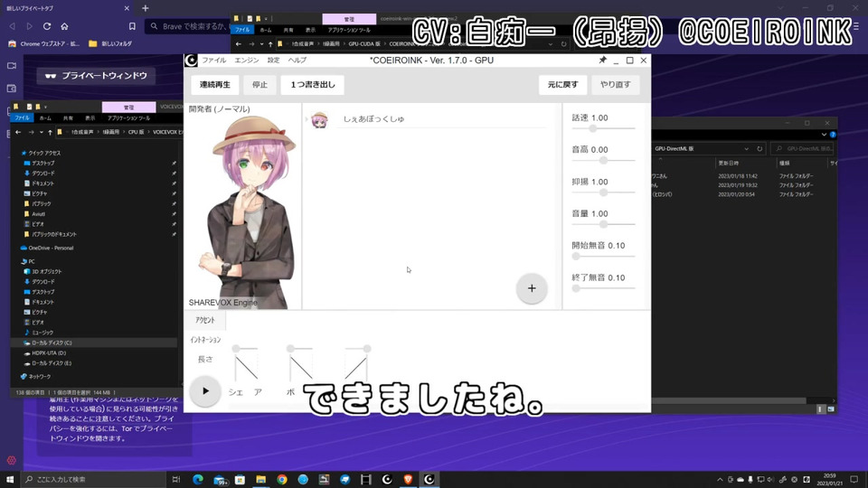Click the up arrow in left Explorer window
Image resolution: width=868 pixels, height=488 pixels.
tap(50, 132)
